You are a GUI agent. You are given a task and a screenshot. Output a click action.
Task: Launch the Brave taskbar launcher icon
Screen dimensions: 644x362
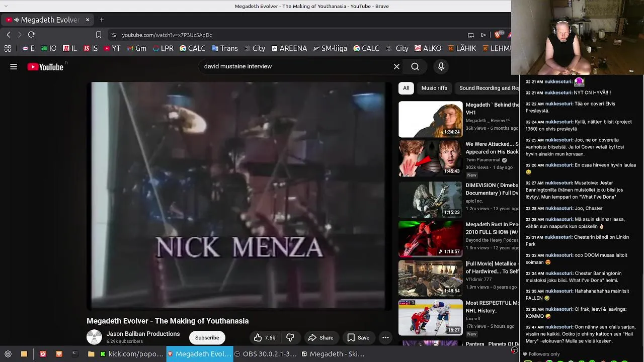point(59,354)
